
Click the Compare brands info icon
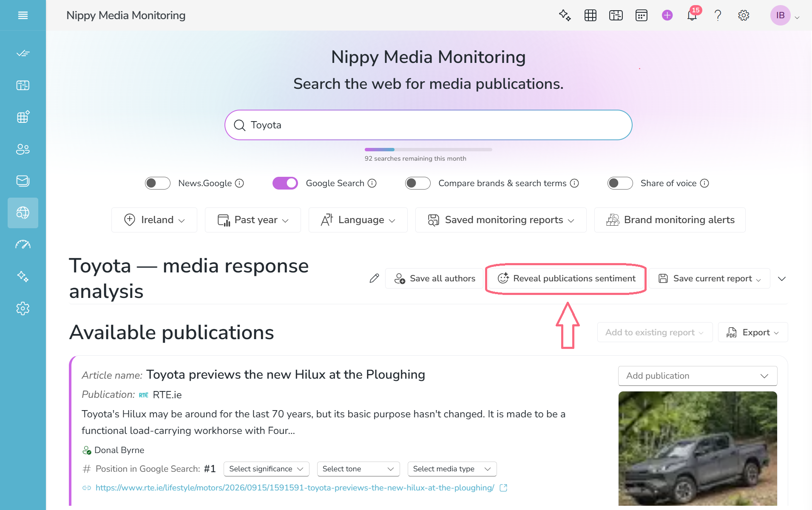point(574,183)
